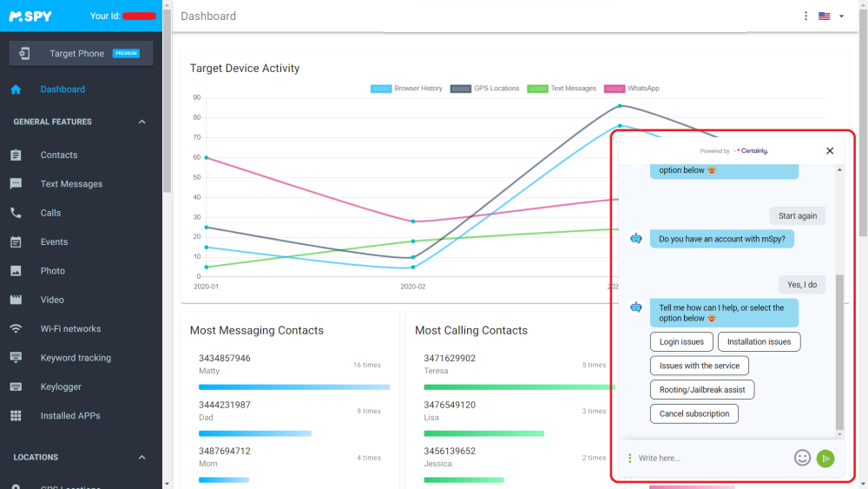Click contact number 3487694712 Mom
The image size is (868, 489).
click(225, 452)
